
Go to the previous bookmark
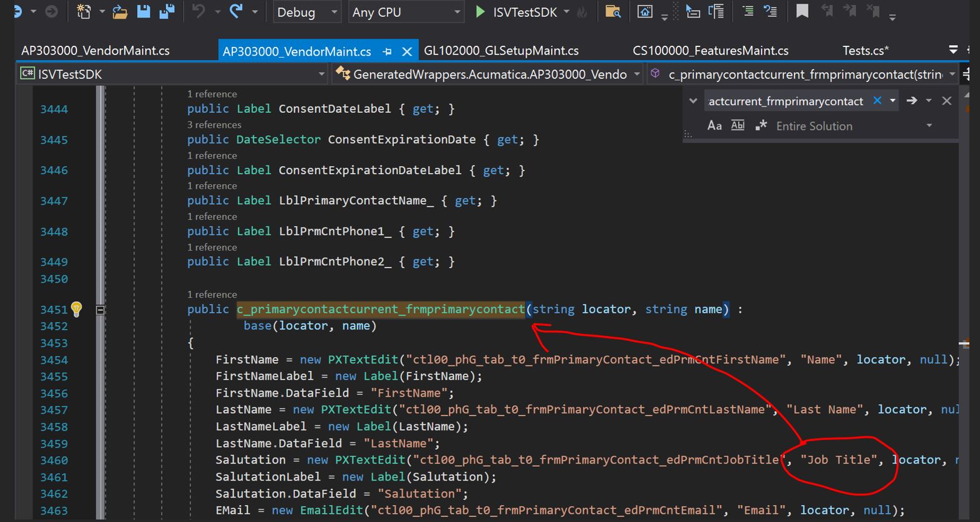click(827, 11)
